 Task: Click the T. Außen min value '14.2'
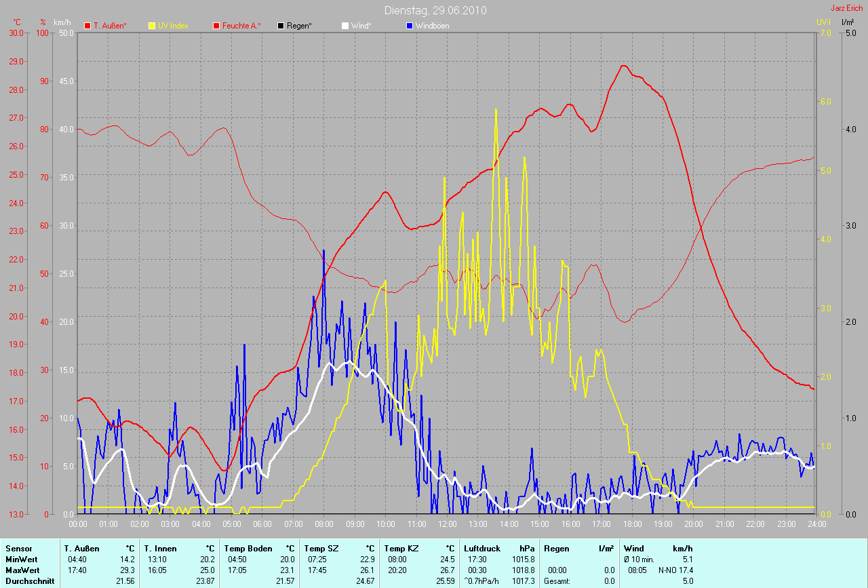pos(128,560)
